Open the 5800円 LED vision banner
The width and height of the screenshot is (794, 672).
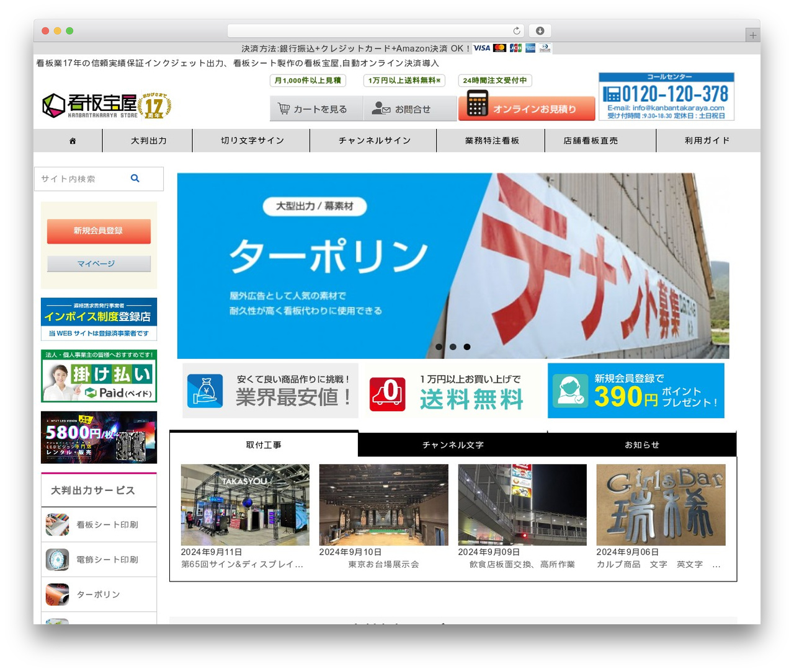99,438
